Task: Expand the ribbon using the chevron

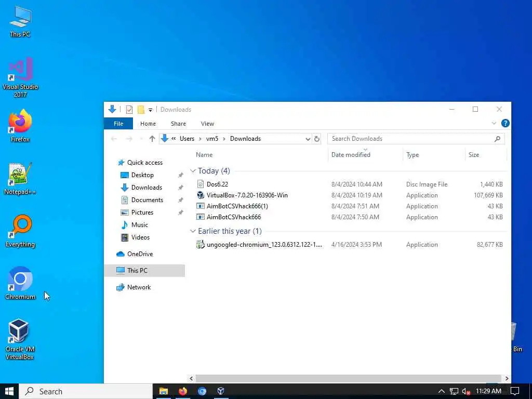Action: pos(494,123)
